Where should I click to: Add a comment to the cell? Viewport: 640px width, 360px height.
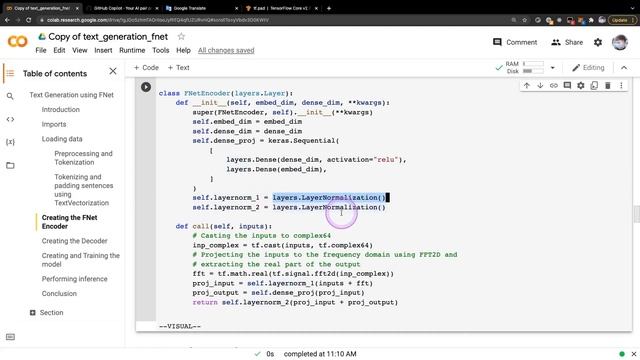(x=567, y=85)
